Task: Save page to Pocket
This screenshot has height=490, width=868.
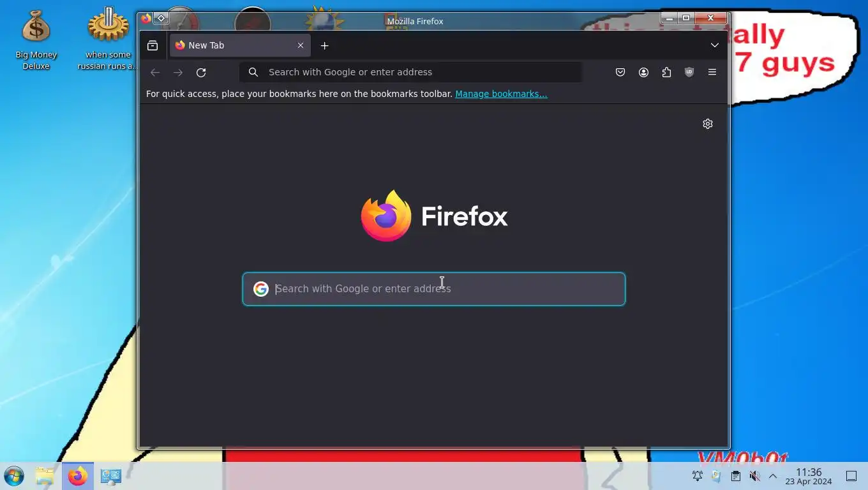Action: (x=620, y=72)
